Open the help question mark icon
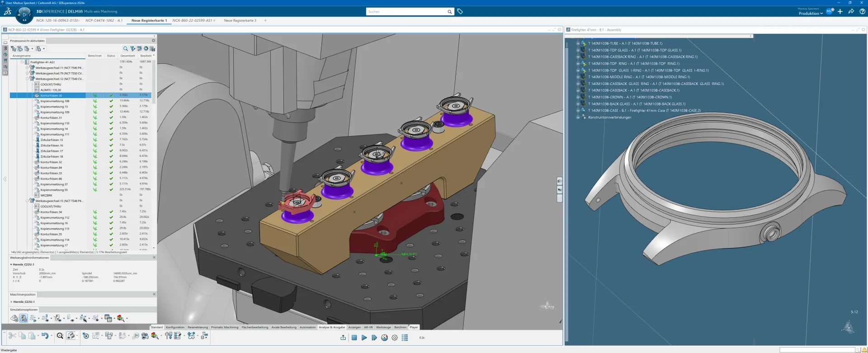Screen dimensions: 868x353 point(862,12)
